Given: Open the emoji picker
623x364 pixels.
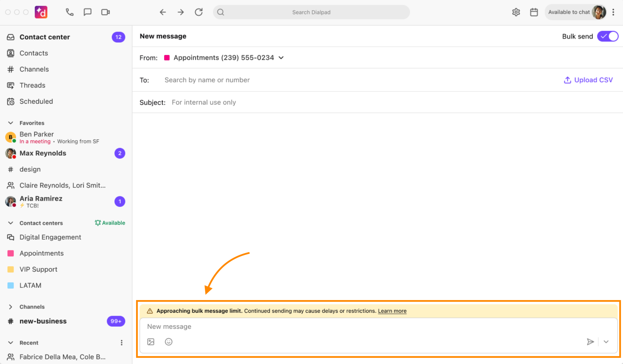Looking at the screenshot, I should point(169,342).
